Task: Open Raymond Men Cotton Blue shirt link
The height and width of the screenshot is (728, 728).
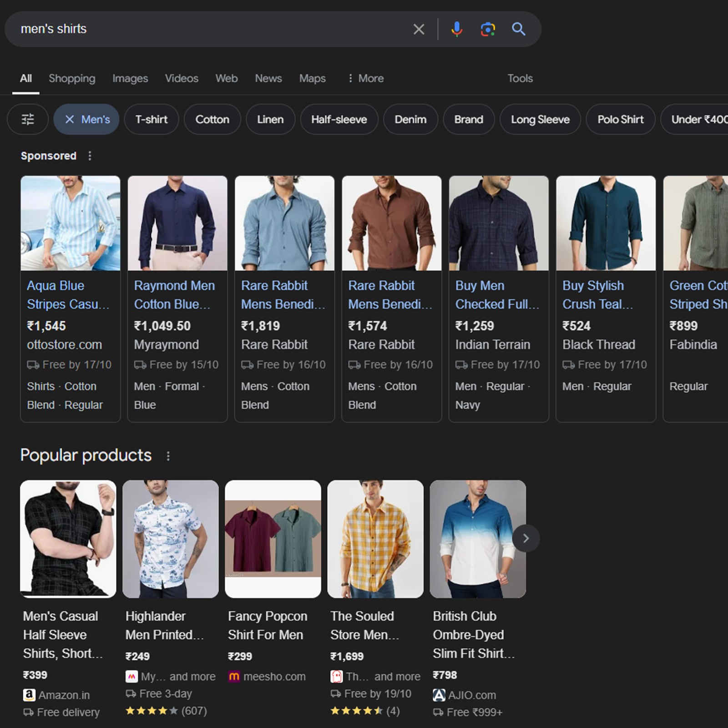Action: 174,295
